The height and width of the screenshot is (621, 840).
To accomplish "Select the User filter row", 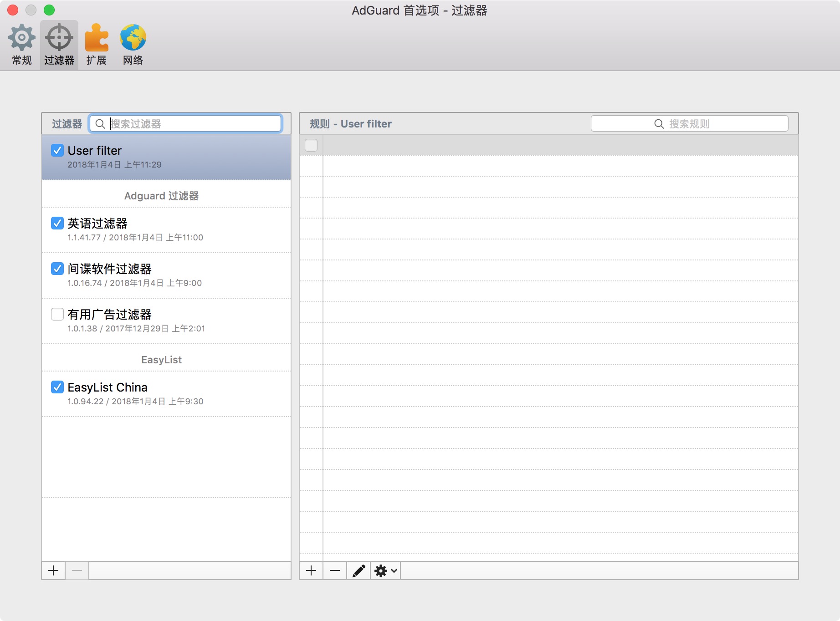I will coord(166,157).
